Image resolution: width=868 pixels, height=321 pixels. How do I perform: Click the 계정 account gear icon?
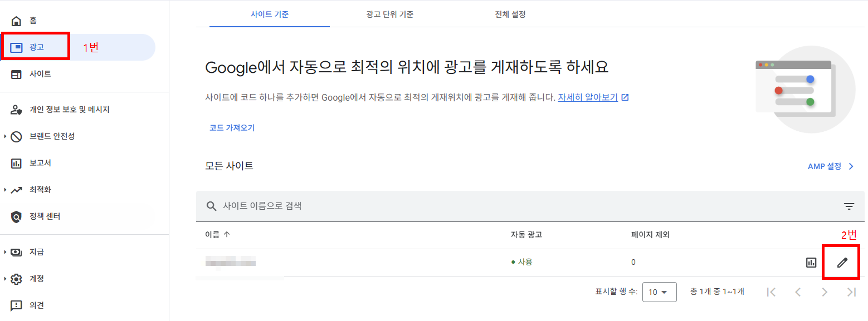[16, 279]
